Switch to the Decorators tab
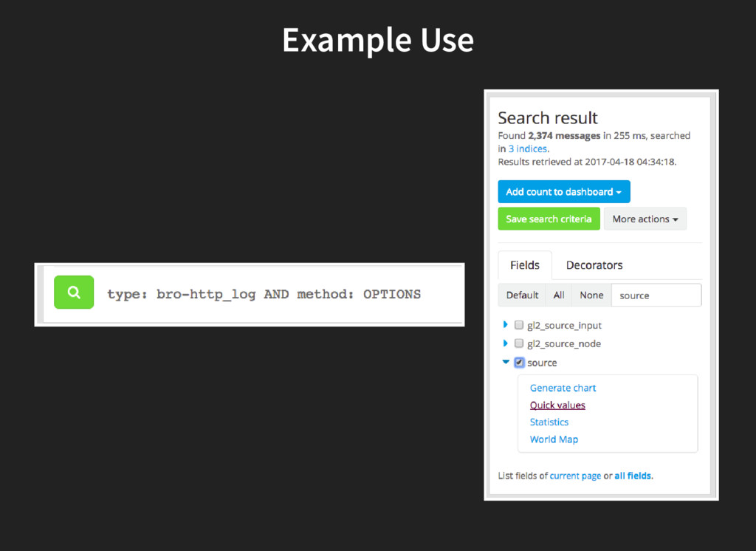756x551 pixels. [594, 265]
